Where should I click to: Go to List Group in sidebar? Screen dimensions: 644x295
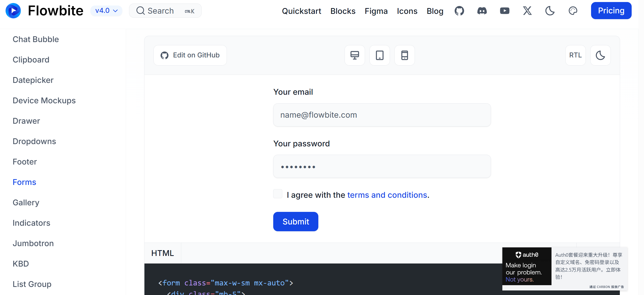click(32, 284)
